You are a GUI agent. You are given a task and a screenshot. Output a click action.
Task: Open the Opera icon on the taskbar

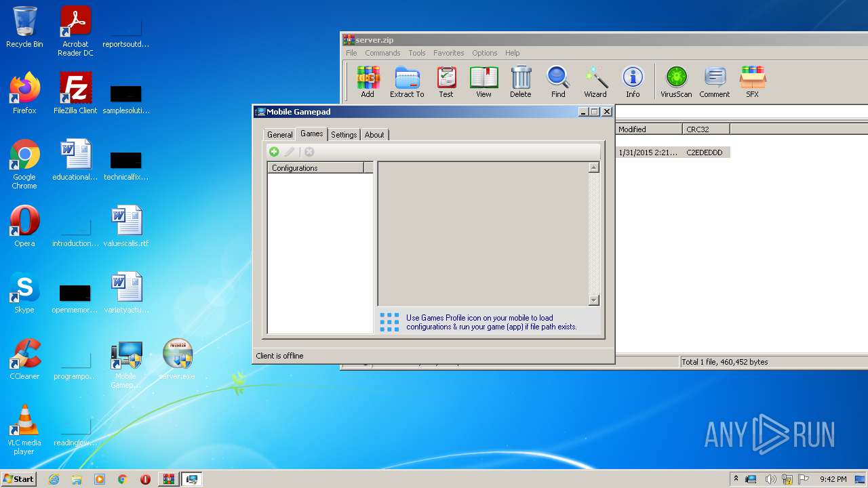point(145,479)
